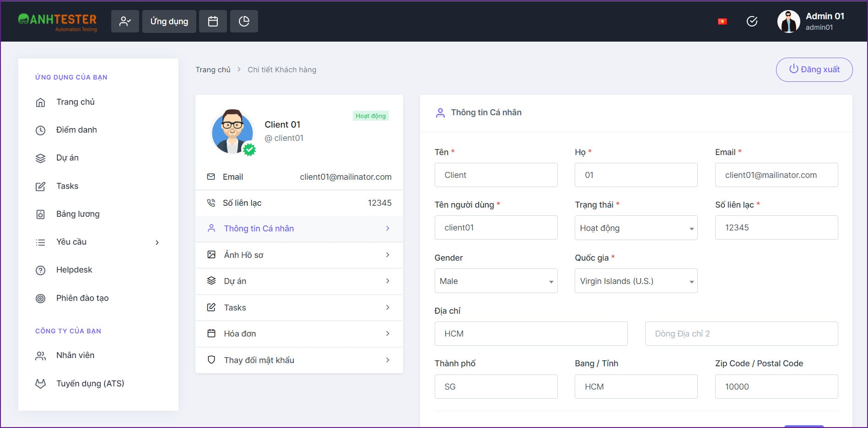Open the circled checkmark todo icon
Screen dimensions: 868x428
tap(752, 21)
